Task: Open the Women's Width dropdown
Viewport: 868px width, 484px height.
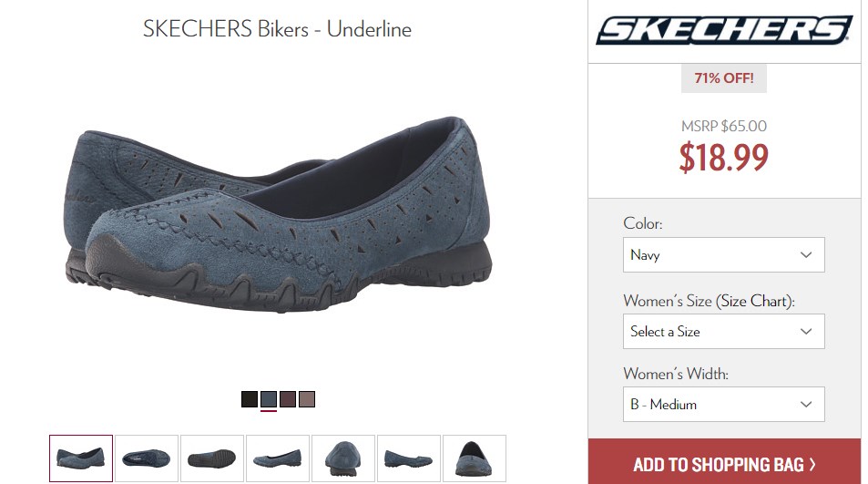Action: click(723, 405)
